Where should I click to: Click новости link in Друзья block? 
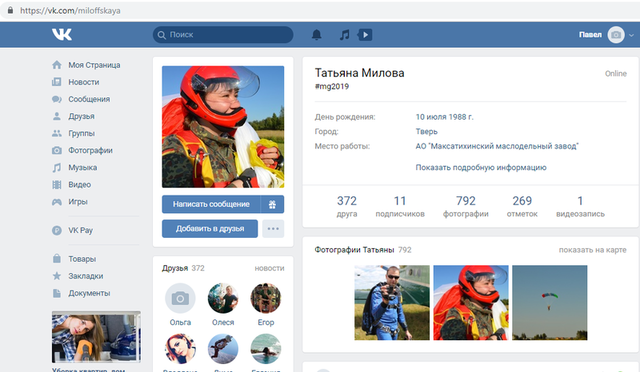coord(269,268)
